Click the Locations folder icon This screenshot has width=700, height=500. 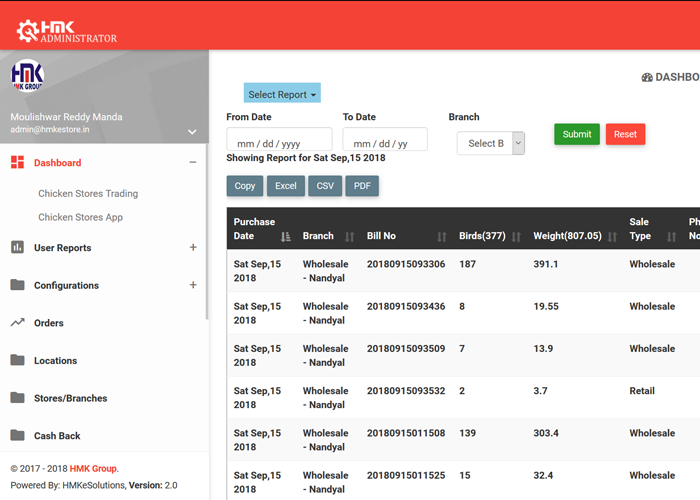[x=17, y=360]
